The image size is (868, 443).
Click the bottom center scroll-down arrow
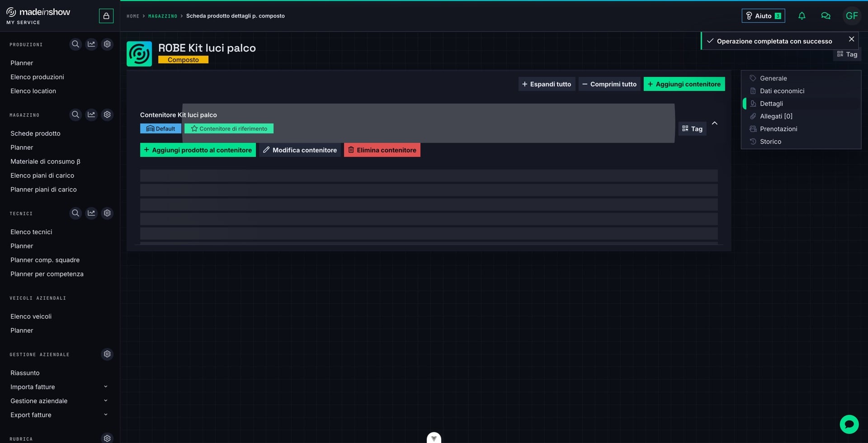434,438
